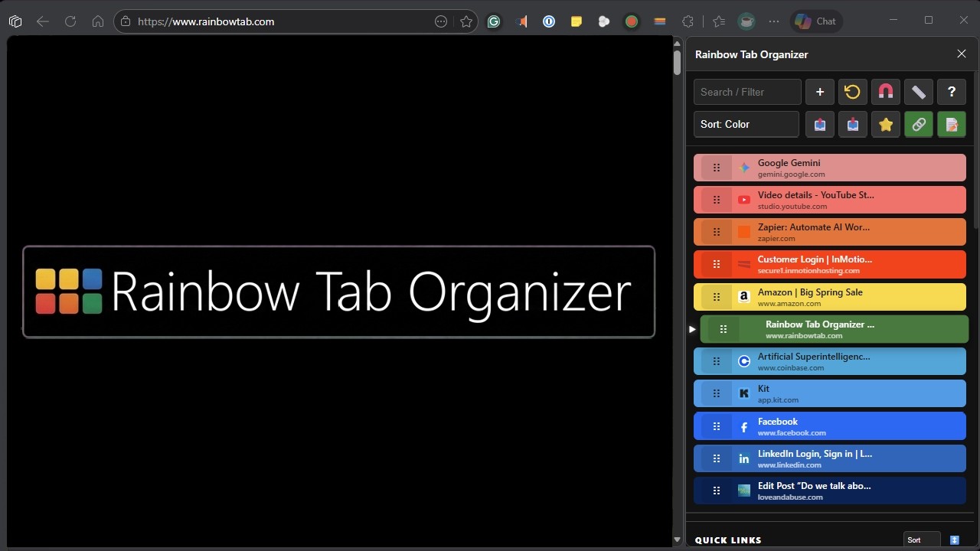Open help with the question mark button
The image size is (980, 551).
(x=952, y=92)
